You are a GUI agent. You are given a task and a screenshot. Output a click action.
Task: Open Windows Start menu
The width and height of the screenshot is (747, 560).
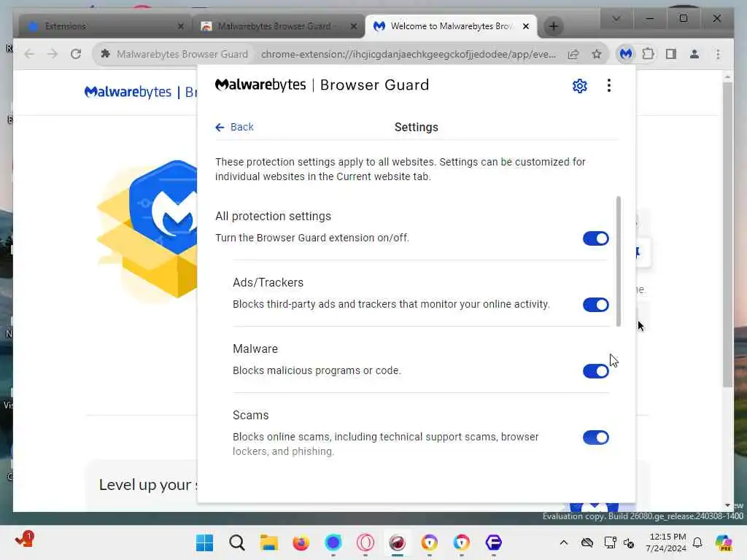[204, 542]
